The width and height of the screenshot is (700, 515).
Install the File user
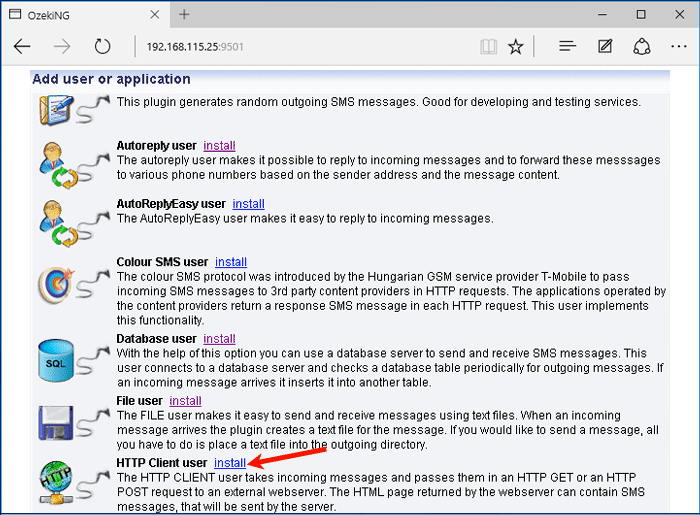click(185, 401)
